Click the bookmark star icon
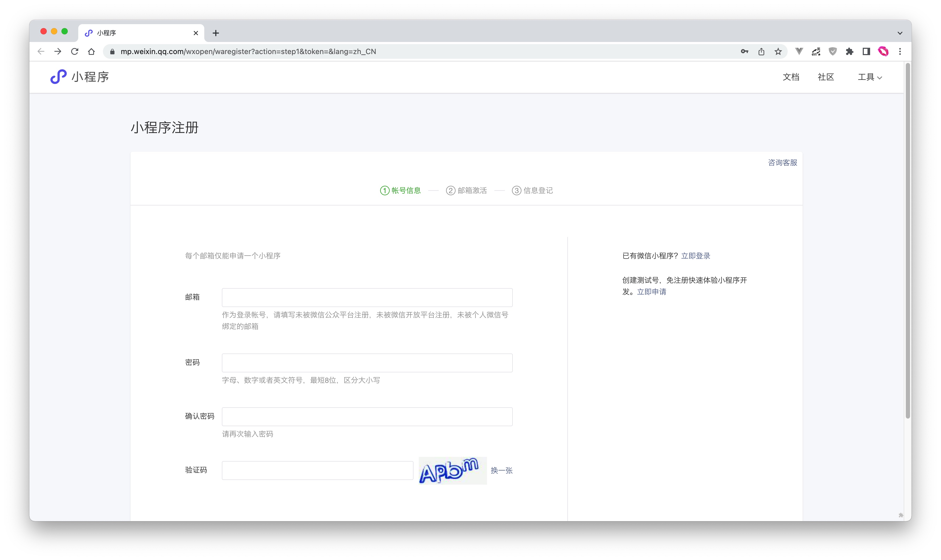 click(x=778, y=51)
